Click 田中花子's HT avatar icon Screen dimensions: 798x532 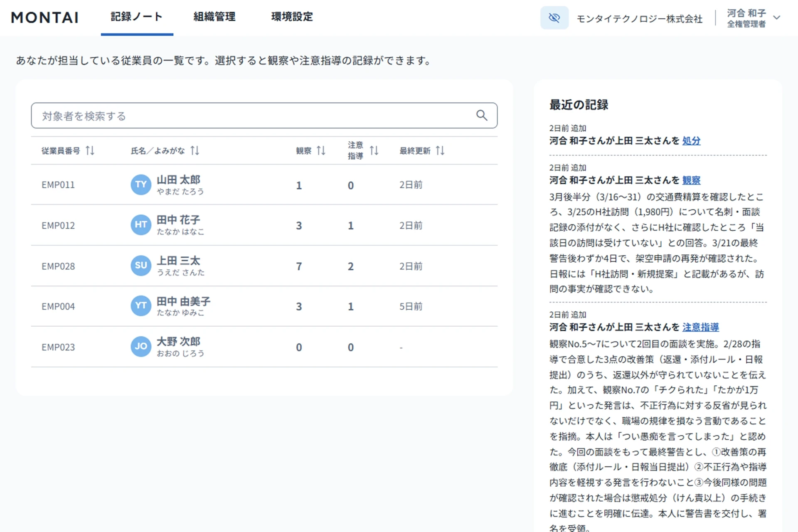click(x=140, y=225)
